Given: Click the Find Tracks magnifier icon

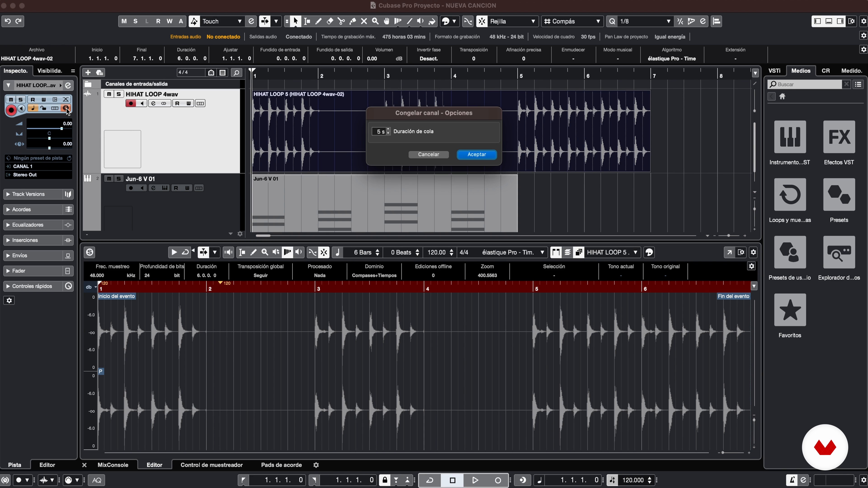Looking at the screenshot, I should (x=236, y=72).
